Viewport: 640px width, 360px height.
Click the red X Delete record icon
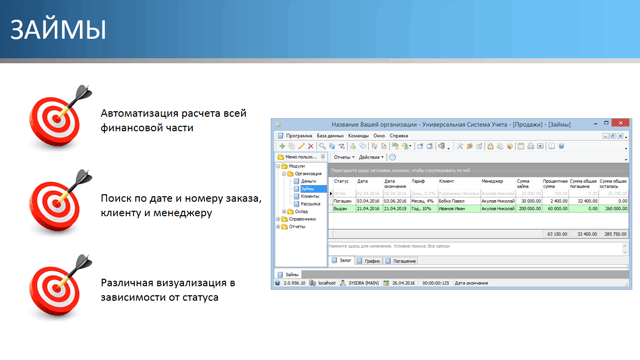311,146
